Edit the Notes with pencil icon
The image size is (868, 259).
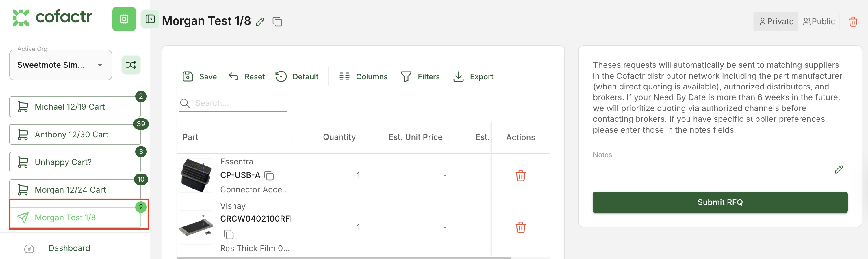(x=839, y=170)
